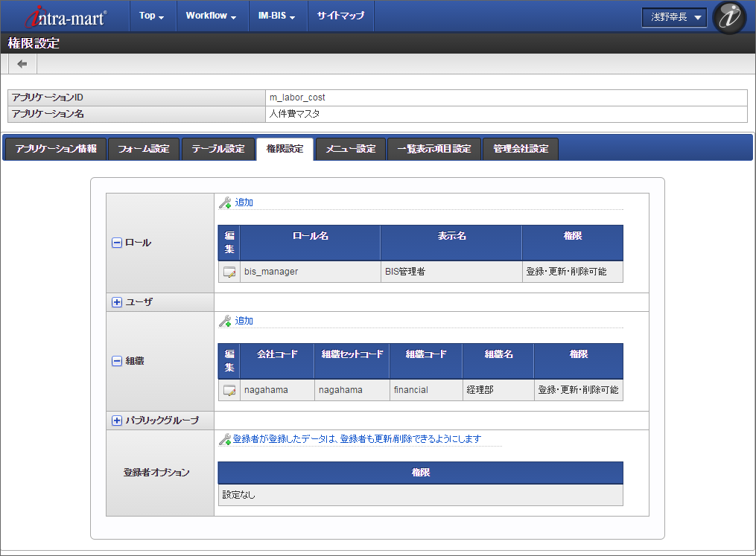This screenshot has height=556, width=756.
Task: Click edit icon for nagahama organization row
Action: [x=229, y=390]
